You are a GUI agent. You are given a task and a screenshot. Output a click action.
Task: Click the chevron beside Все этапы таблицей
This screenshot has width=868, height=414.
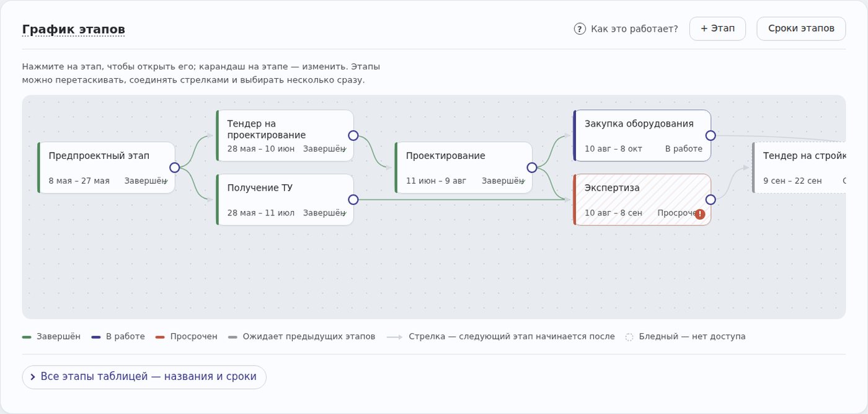click(33, 377)
